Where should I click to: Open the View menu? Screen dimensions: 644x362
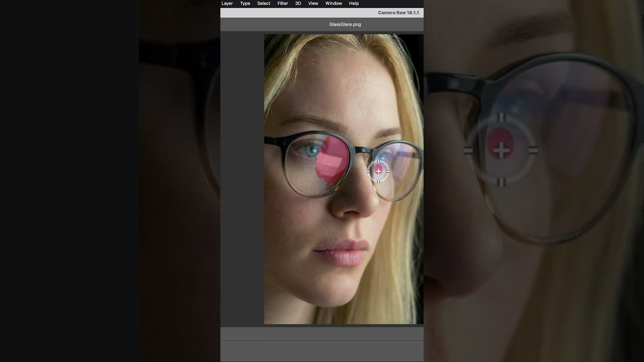[x=313, y=4]
